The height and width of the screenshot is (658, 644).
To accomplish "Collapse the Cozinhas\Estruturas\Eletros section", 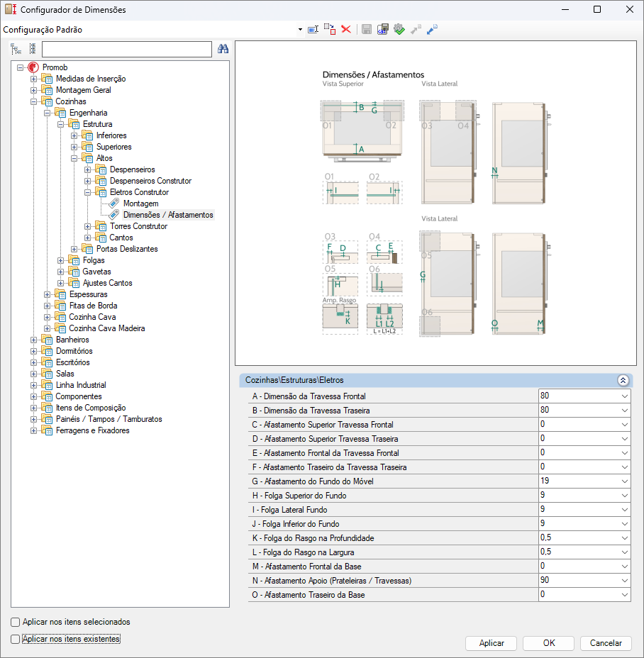I will (x=623, y=380).
